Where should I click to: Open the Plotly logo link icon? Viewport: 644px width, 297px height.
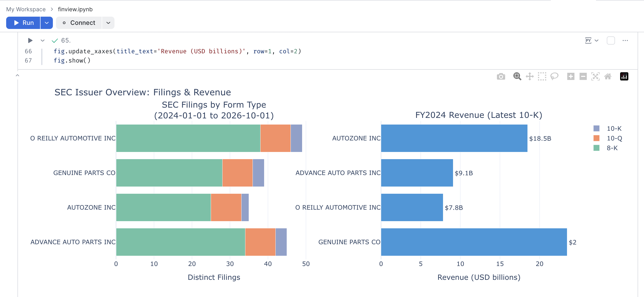624,76
